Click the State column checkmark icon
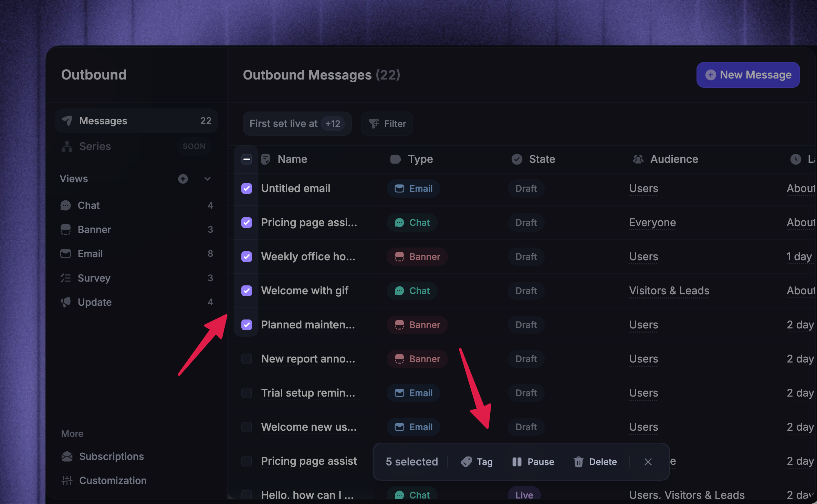Image resolution: width=817 pixels, height=504 pixels. pos(517,159)
